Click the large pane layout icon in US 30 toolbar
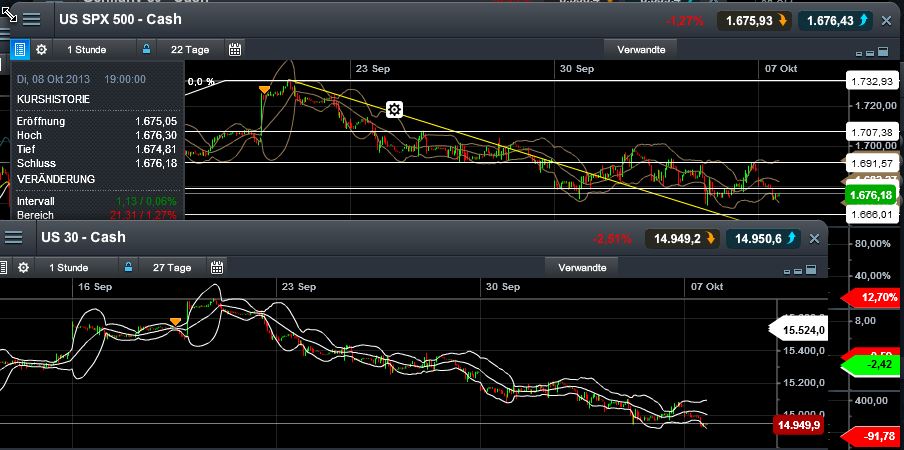 pos(811,270)
